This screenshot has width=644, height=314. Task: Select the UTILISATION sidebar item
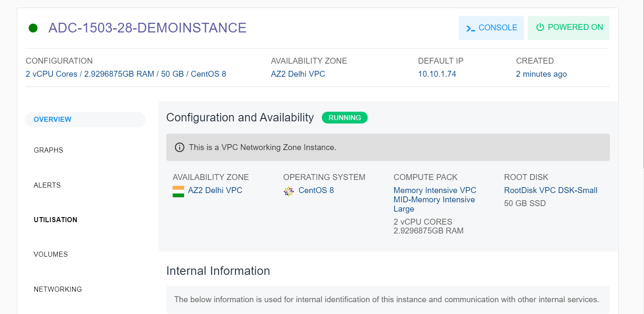click(55, 220)
